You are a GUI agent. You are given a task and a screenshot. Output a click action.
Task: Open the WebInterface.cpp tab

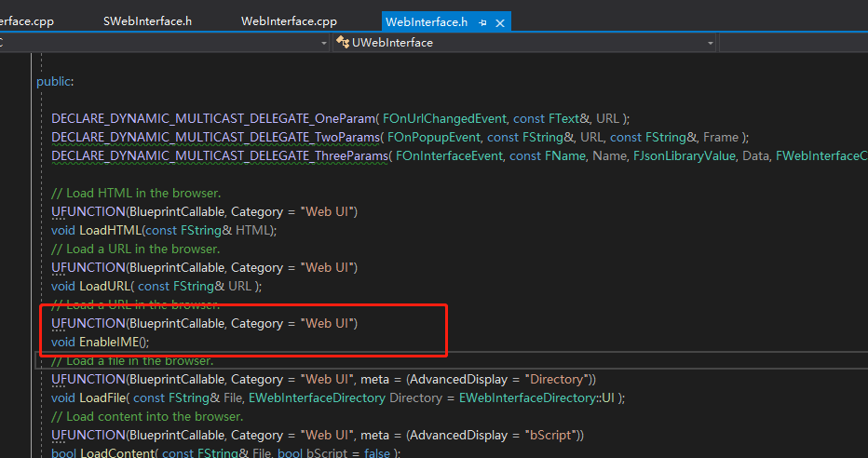point(289,21)
